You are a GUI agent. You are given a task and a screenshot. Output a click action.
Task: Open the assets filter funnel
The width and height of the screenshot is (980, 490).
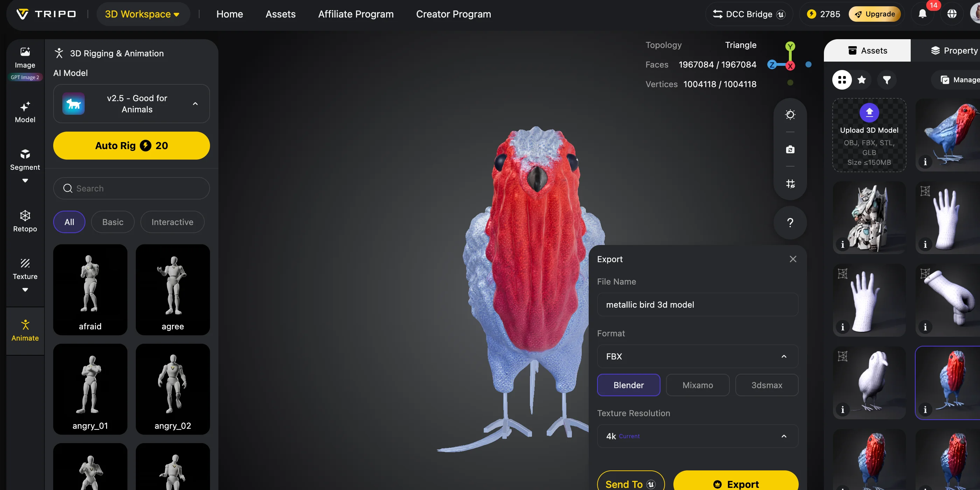887,80
